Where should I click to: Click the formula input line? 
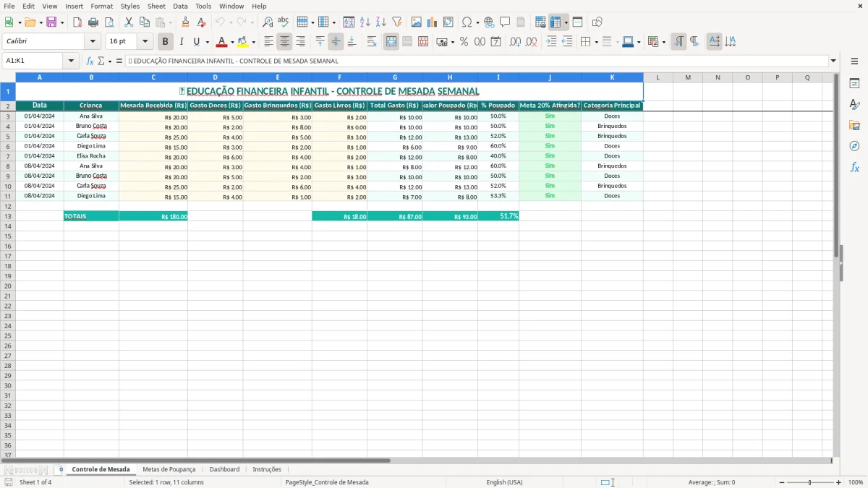coord(476,61)
